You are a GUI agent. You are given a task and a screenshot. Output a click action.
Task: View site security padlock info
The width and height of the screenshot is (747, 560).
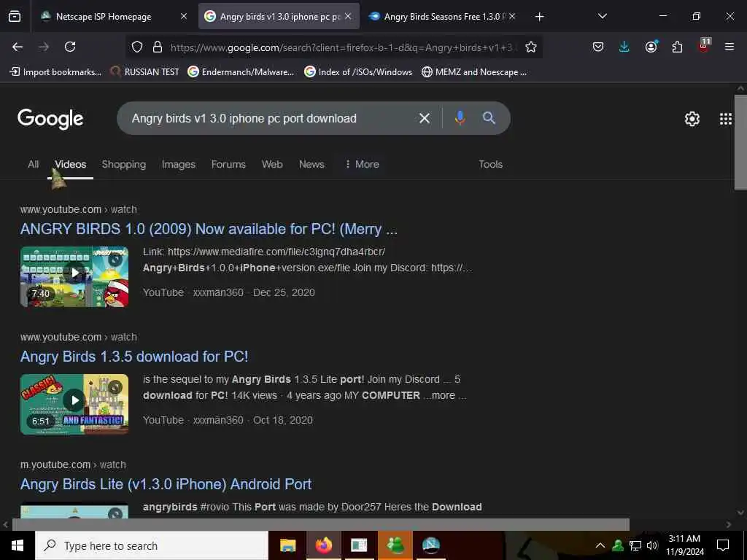[x=158, y=47]
